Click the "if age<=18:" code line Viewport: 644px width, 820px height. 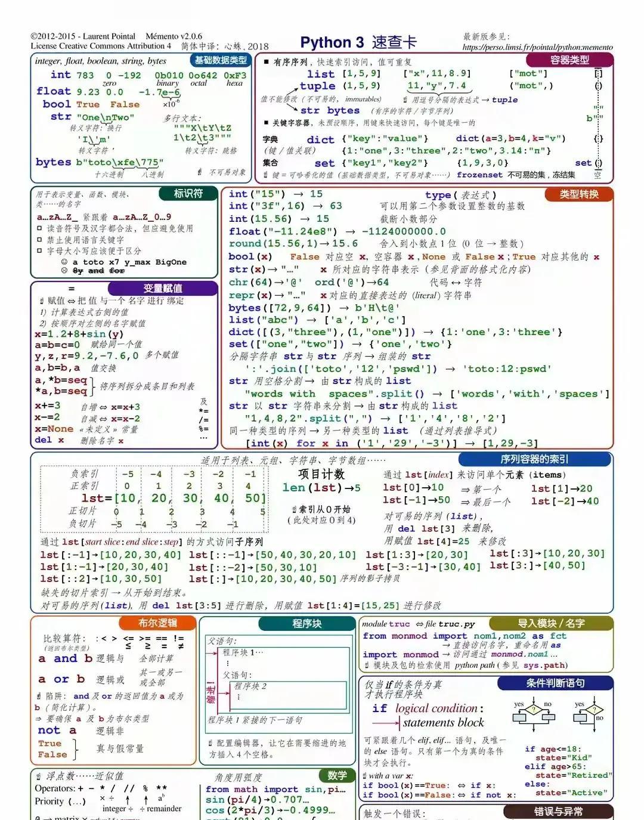tap(553, 748)
